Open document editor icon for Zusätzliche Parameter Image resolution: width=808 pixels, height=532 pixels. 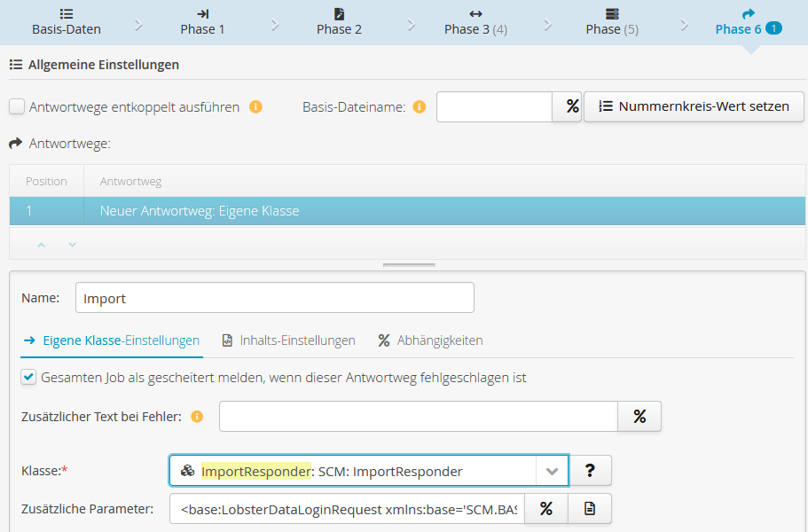[590, 509]
